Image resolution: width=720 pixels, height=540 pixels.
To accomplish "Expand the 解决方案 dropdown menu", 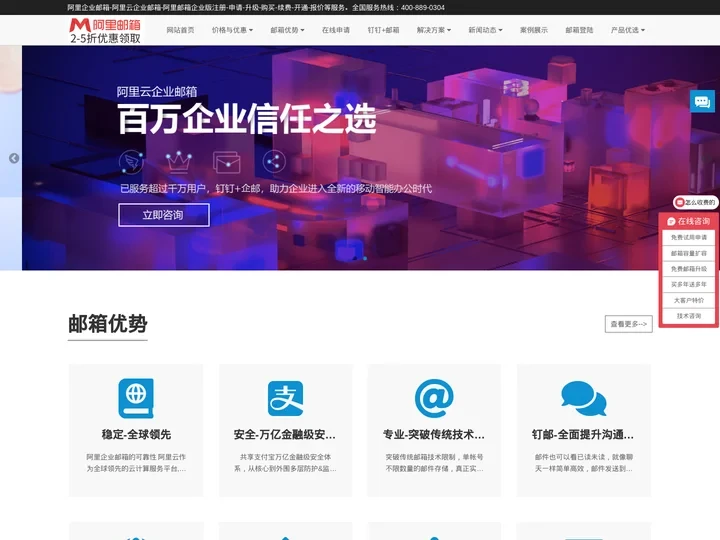I will [434, 30].
